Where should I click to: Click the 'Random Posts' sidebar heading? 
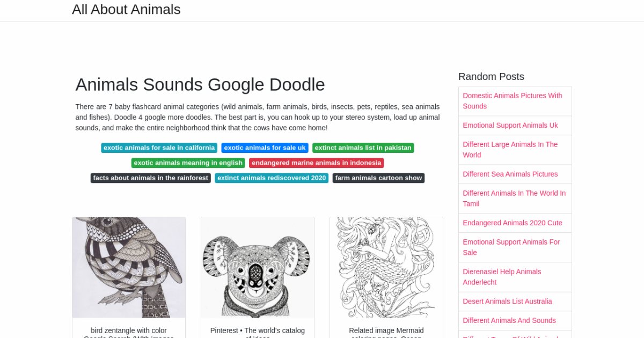pyautogui.click(x=491, y=76)
